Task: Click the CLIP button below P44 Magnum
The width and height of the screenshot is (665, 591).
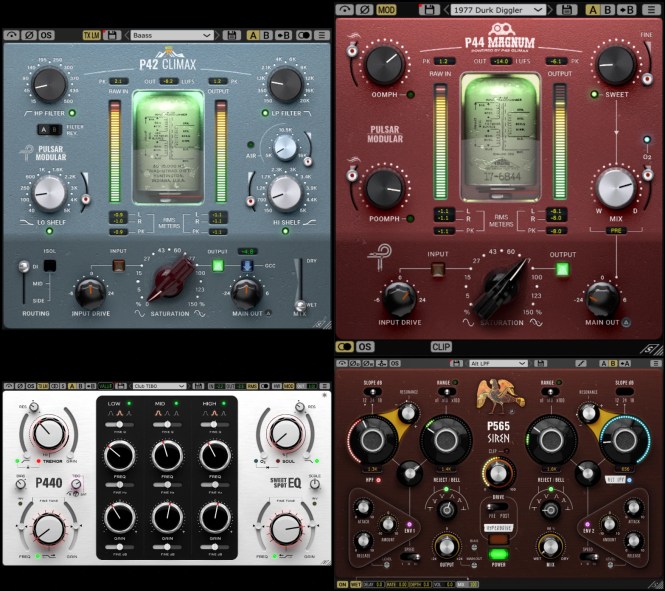Action: tap(441, 347)
